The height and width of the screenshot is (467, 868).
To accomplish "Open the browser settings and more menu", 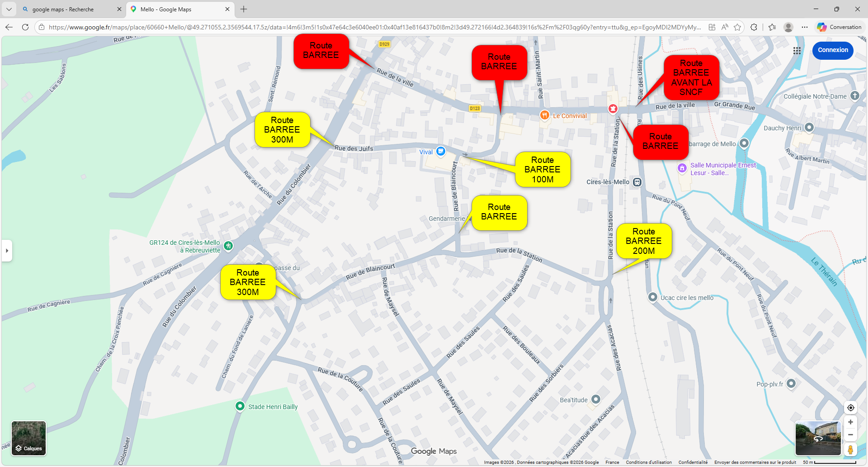I will tap(805, 27).
